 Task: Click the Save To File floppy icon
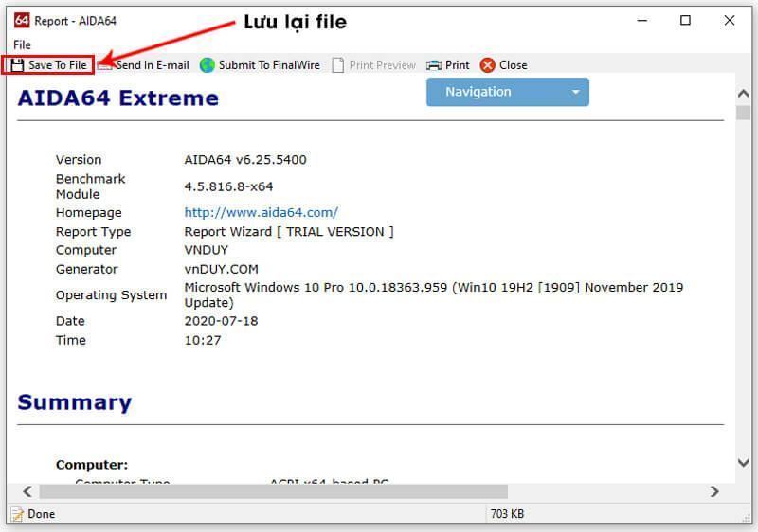(17, 65)
